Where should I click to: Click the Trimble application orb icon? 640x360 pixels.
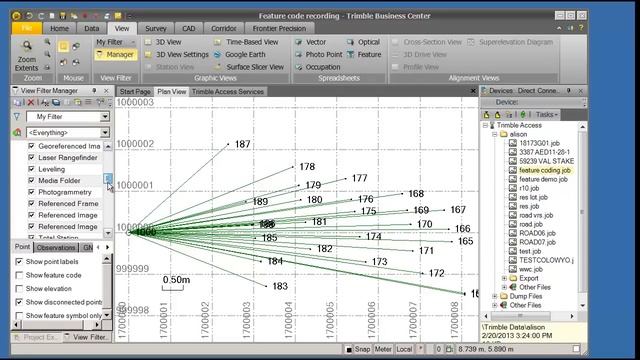click(x=16, y=16)
